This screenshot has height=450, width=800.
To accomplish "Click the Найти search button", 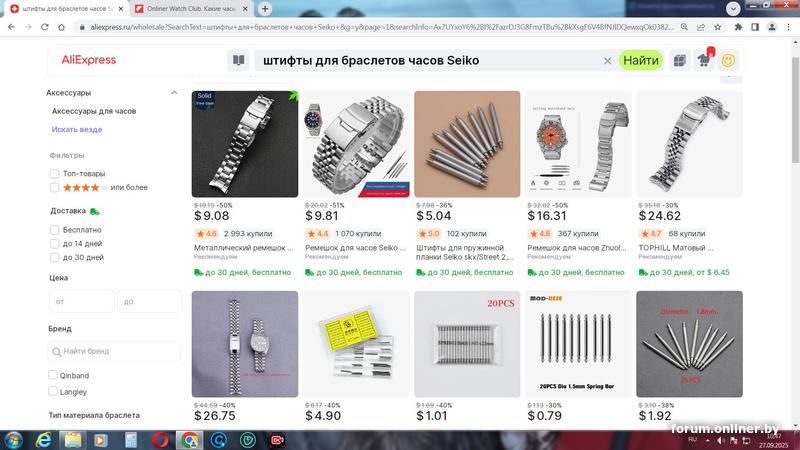I will [641, 60].
